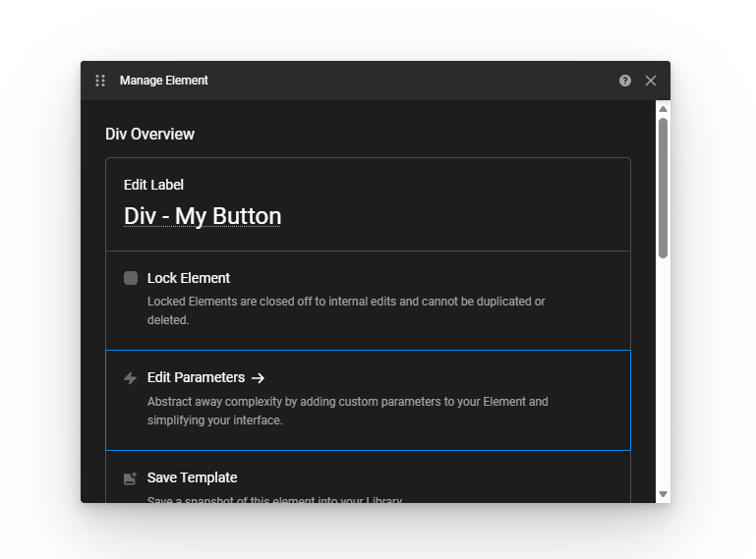Click the drag handle grip icon

pyautogui.click(x=100, y=81)
